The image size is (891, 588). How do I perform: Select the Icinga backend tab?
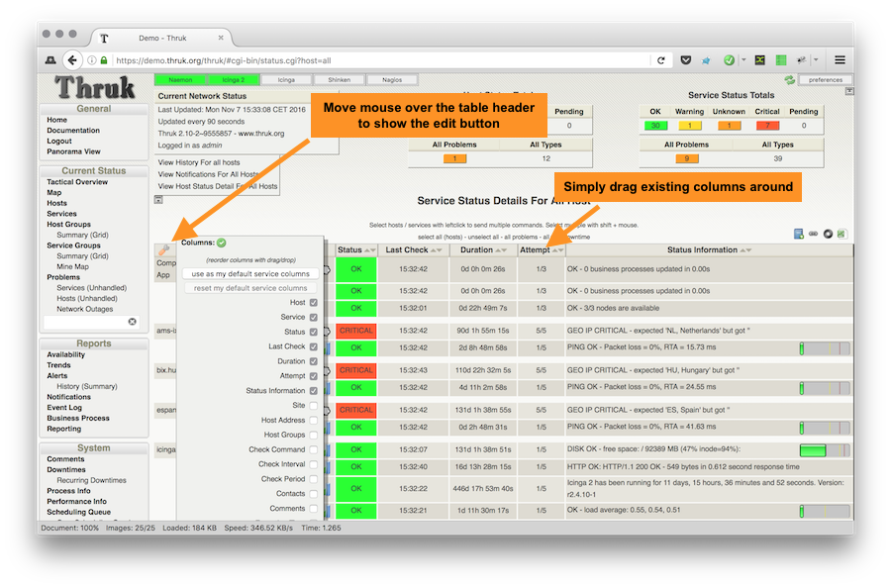click(286, 80)
